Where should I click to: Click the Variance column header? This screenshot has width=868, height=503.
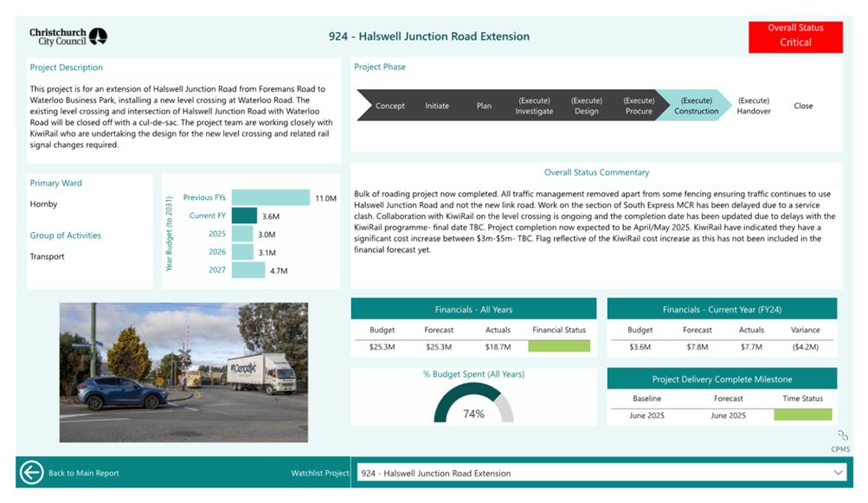(x=806, y=330)
